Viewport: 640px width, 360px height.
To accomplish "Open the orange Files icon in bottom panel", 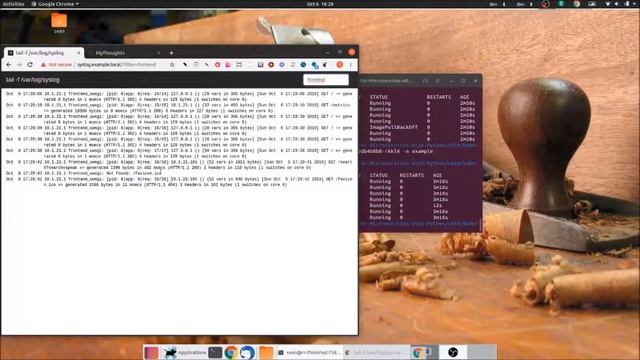I will coord(266,352).
